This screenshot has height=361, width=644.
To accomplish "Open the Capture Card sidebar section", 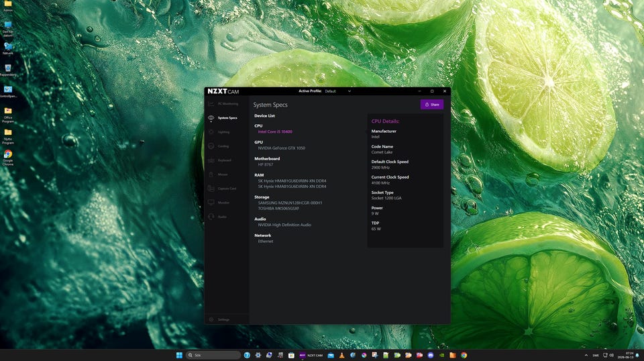I will [x=227, y=189].
